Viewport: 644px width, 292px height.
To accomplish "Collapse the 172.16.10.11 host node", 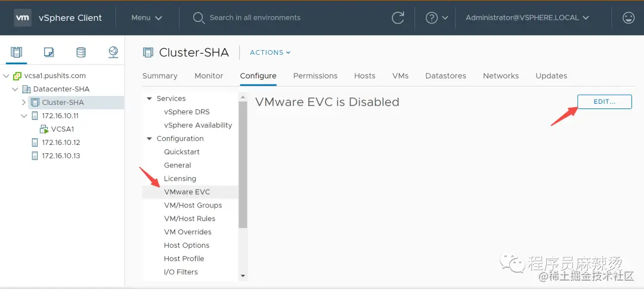I will coord(24,116).
